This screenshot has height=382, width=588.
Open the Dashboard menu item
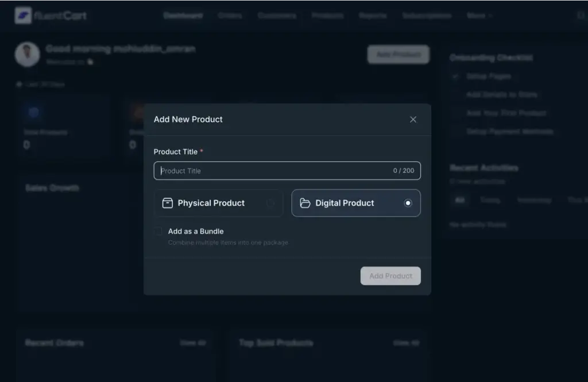tap(183, 16)
